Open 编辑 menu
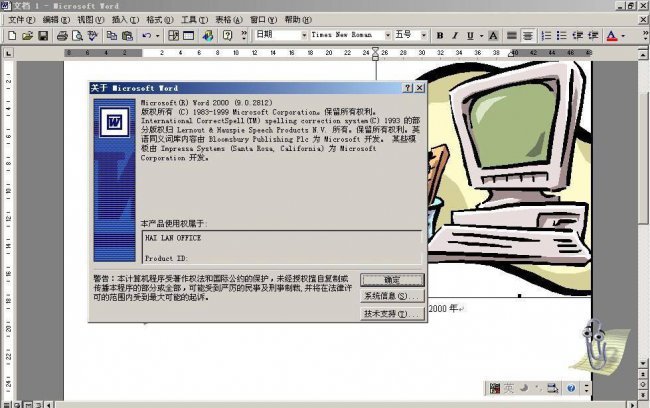Viewport: 650px width, 408px height. 56,19
